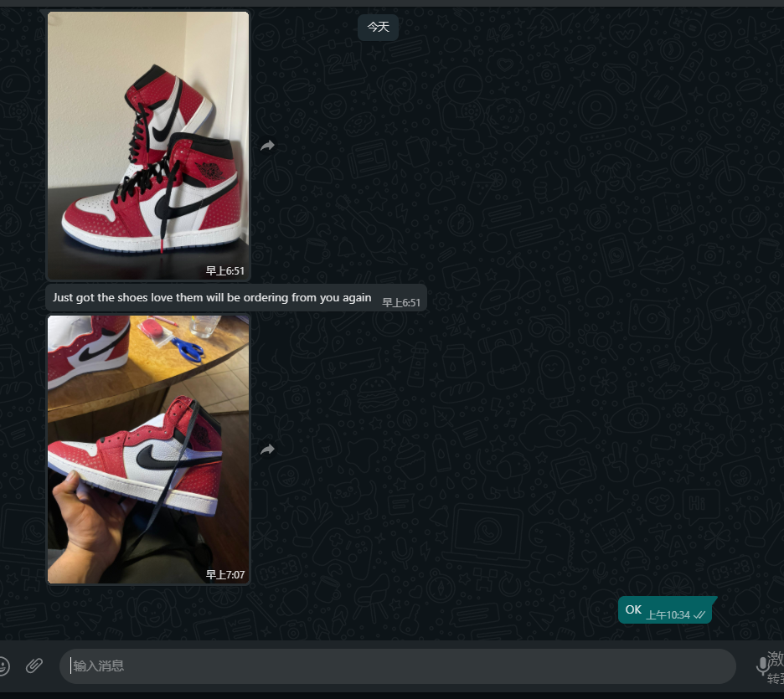Select the 'Just got the shoes' message
784x699 pixels.
click(x=236, y=298)
